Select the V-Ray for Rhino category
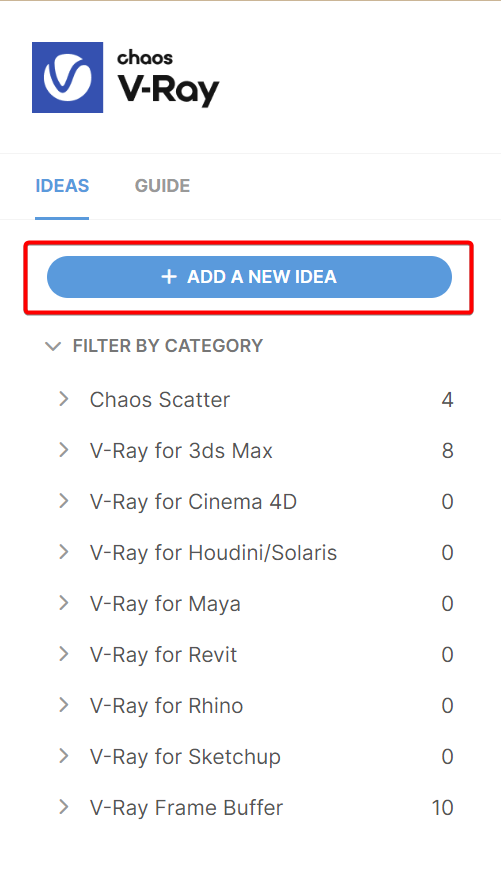Viewport: 501px width, 877px height. [x=167, y=705]
